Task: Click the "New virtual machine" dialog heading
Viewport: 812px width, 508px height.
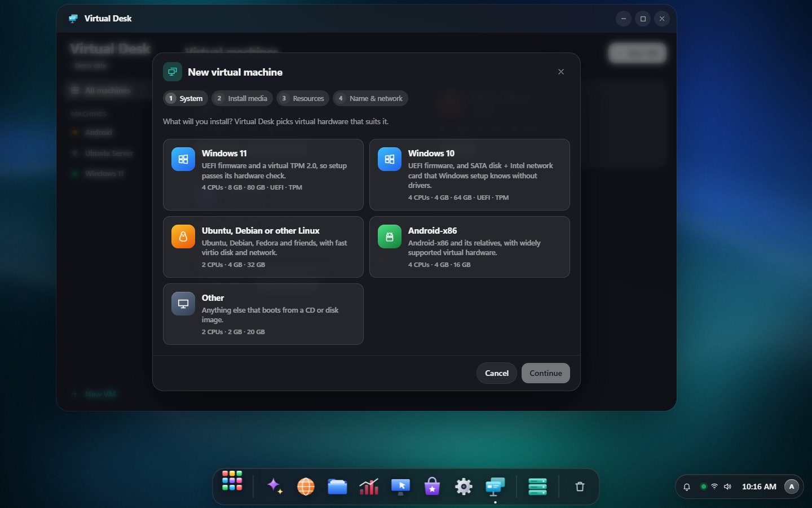Action: pos(235,72)
